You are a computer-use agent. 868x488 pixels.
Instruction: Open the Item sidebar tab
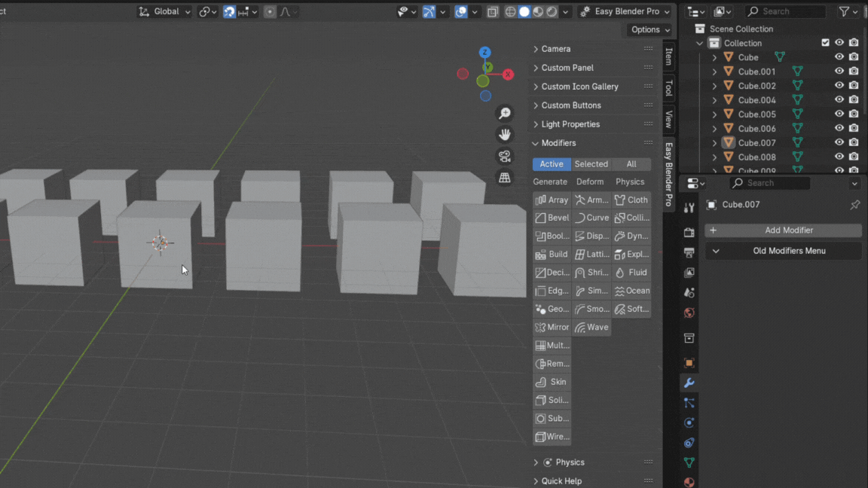(668, 56)
